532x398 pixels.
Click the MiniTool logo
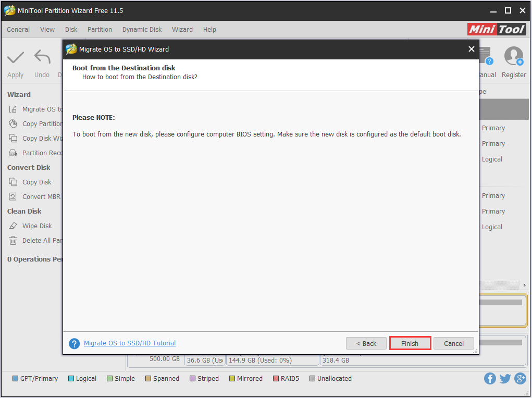497,29
